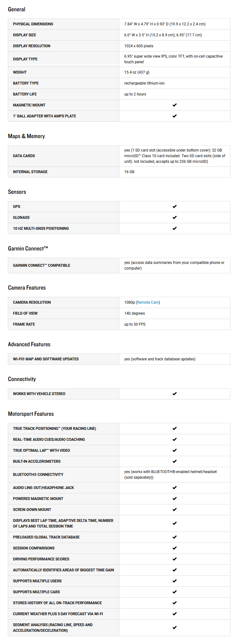This screenshot has height=644, width=236.
Task: Click the Segment Analysis checkmark icon
Action: (x=175, y=628)
